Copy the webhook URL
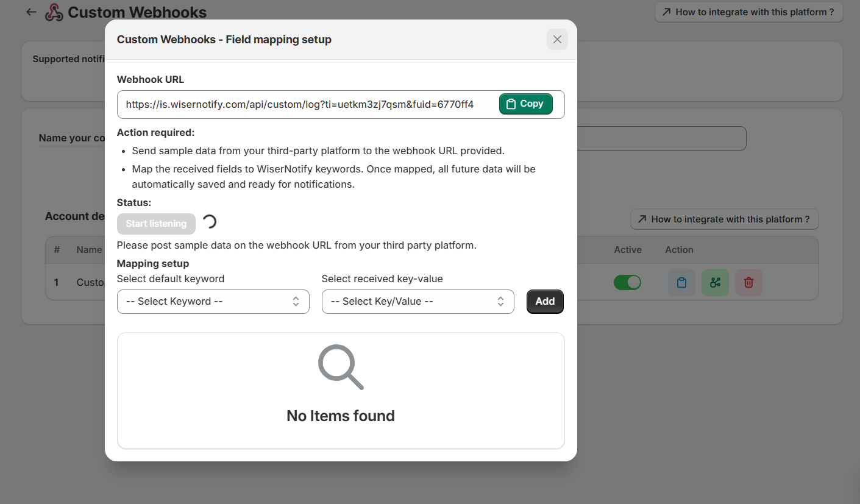The height and width of the screenshot is (504, 860). (x=526, y=104)
